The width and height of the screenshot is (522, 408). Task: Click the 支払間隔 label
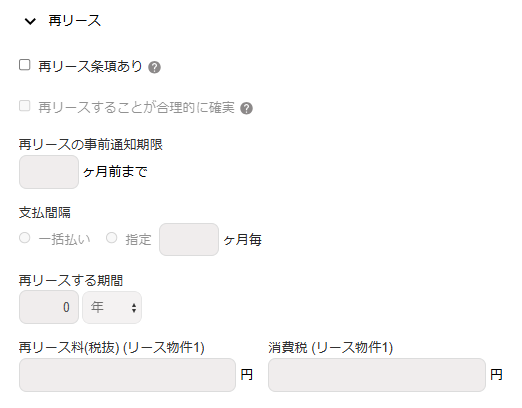(x=45, y=213)
